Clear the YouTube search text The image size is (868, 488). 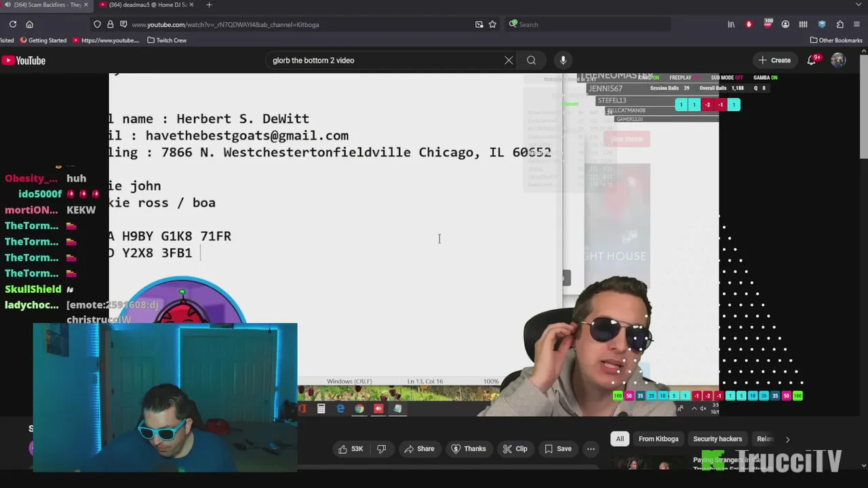(509, 60)
